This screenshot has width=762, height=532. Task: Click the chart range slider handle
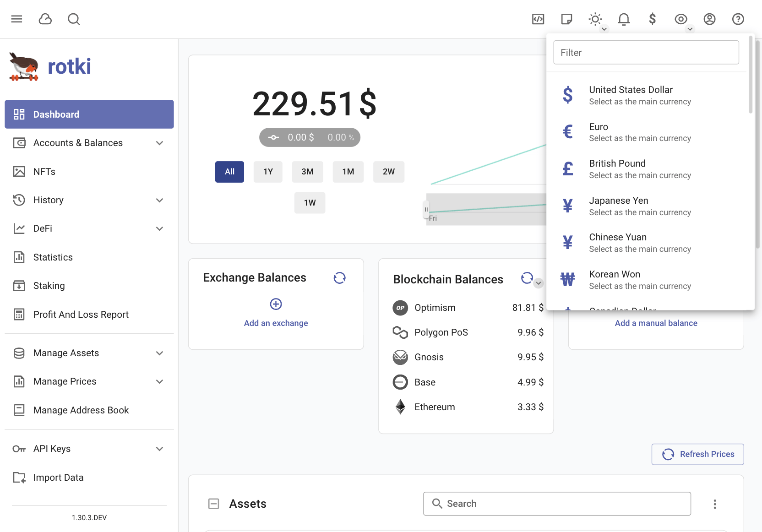click(x=426, y=209)
